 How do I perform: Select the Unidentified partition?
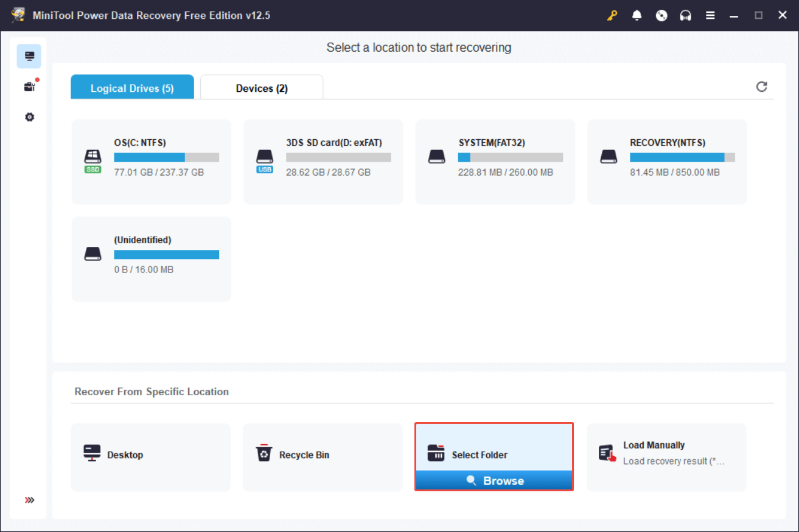[152, 258]
